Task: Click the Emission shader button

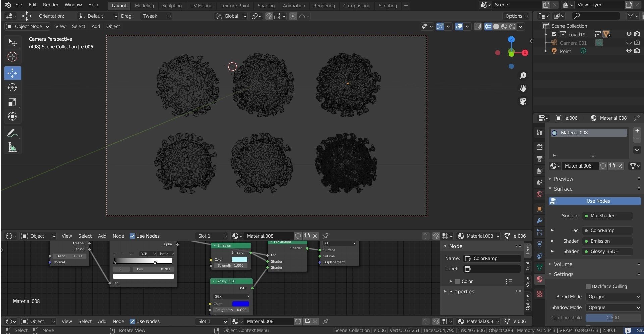Action: pos(607,241)
